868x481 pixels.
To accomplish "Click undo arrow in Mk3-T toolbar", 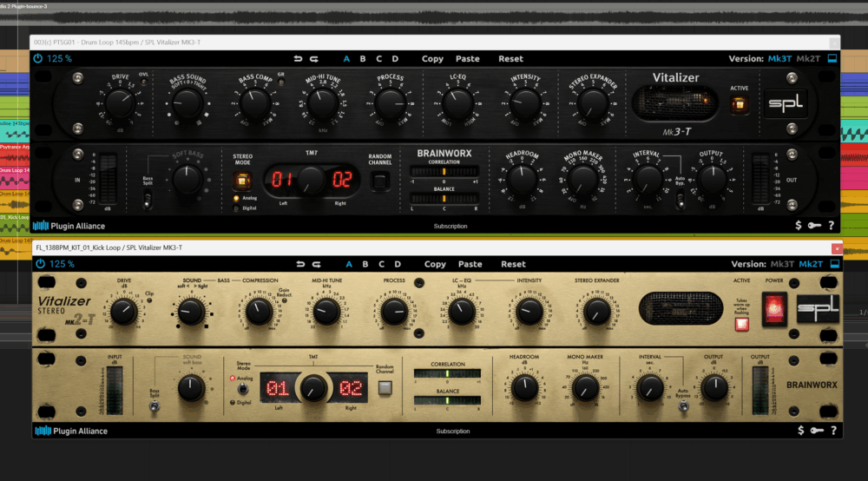I will tap(298, 59).
